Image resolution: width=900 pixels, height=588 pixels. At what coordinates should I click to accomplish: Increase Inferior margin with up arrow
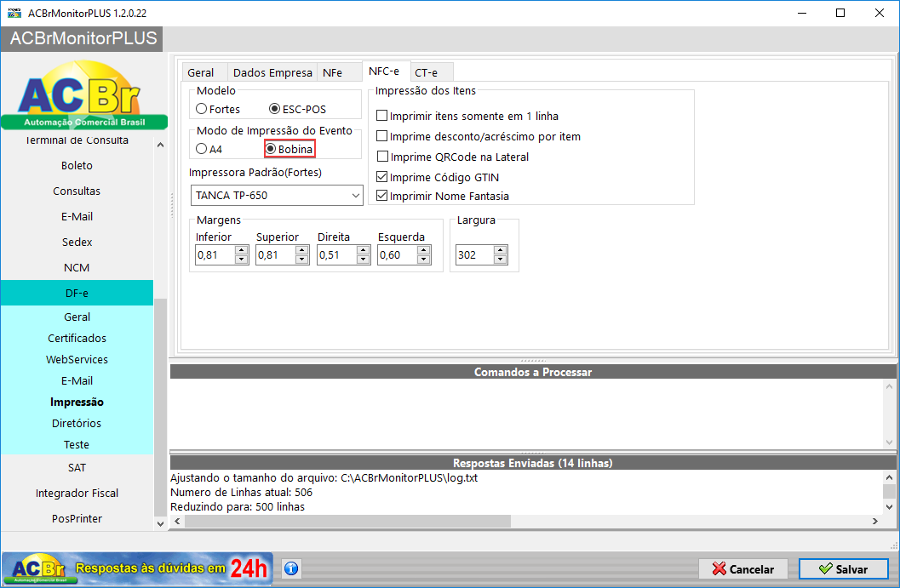tap(242, 250)
